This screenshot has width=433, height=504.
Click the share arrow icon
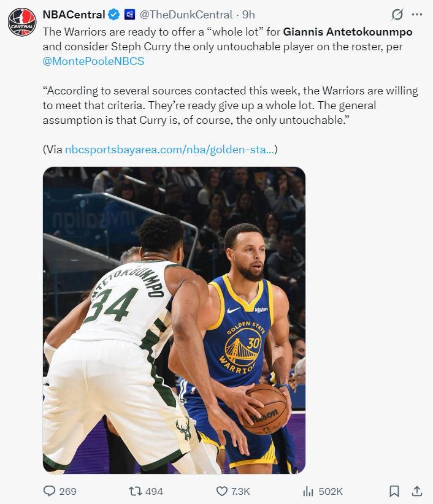coord(416,491)
